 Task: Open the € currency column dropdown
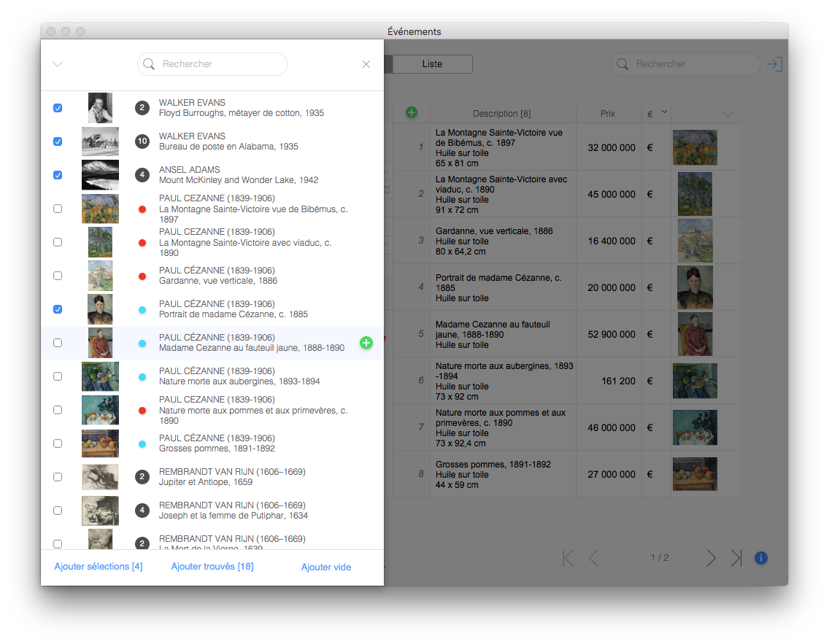[x=664, y=112]
